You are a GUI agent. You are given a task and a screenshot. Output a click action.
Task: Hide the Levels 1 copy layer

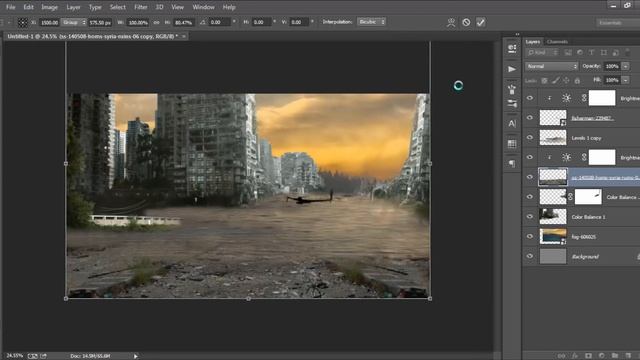point(530,138)
